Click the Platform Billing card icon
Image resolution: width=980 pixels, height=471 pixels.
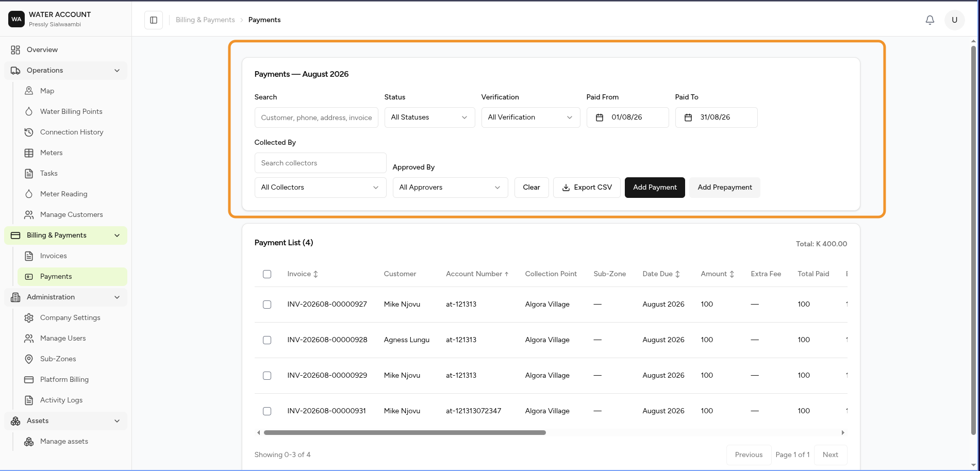(x=29, y=380)
